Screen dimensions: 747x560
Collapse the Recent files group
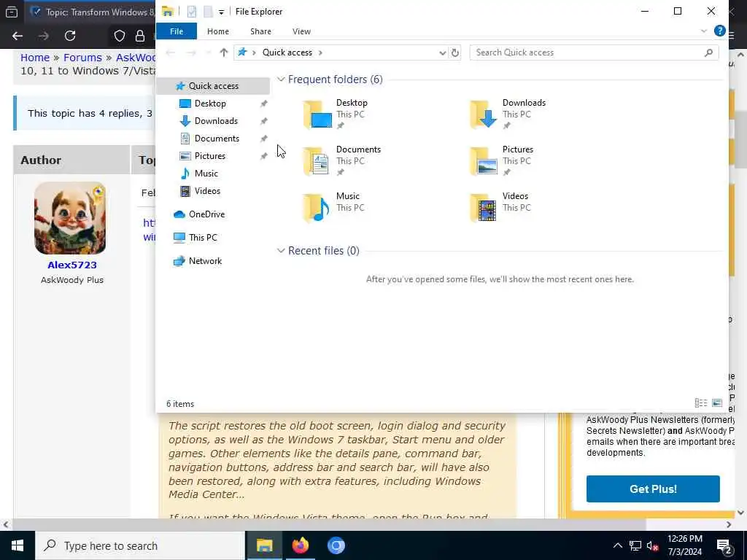281,251
